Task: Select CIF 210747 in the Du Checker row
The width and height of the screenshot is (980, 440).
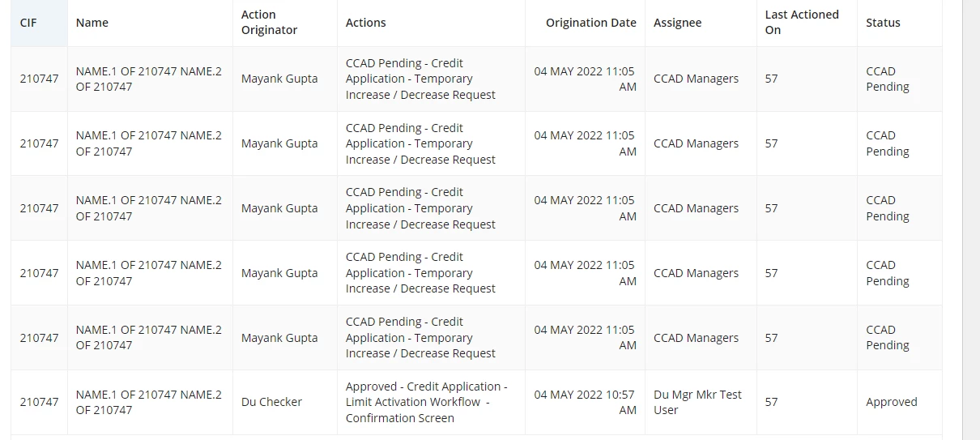Action: (39, 402)
